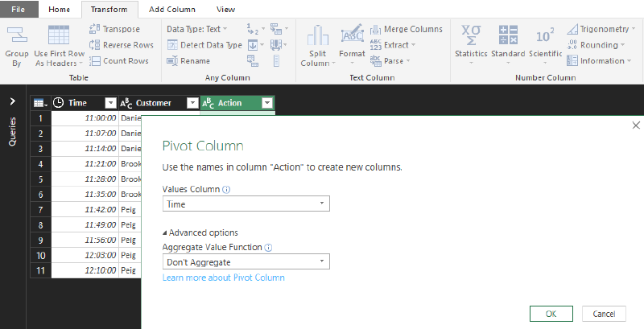Open the File tab

(19, 9)
